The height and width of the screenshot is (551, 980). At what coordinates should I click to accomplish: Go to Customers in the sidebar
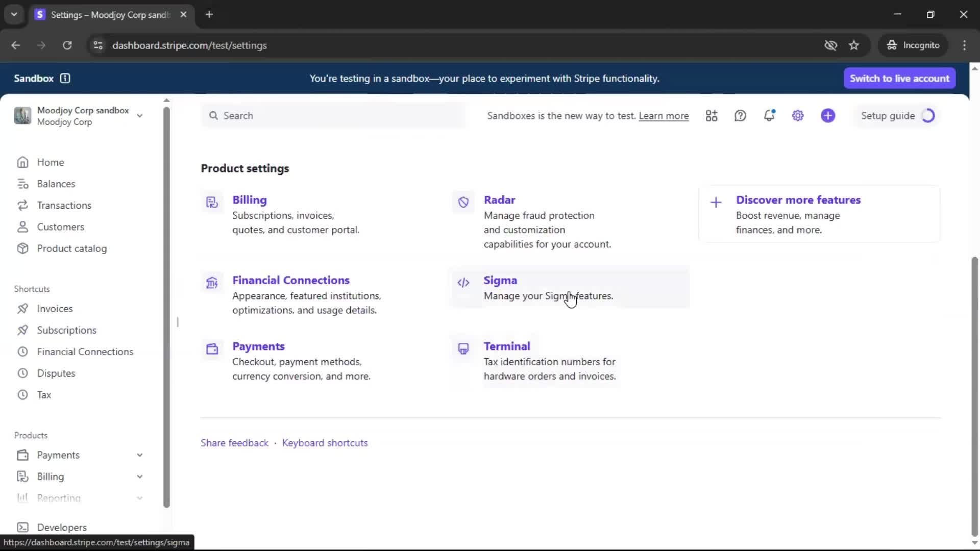(60, 227)
